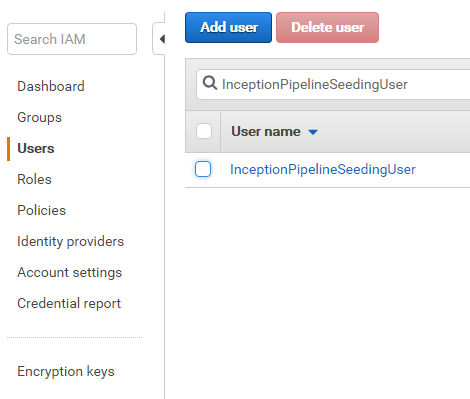Click the magnifier icon in user filter
470x399 pixels.
pyautogui.click(x=210, y=83)
